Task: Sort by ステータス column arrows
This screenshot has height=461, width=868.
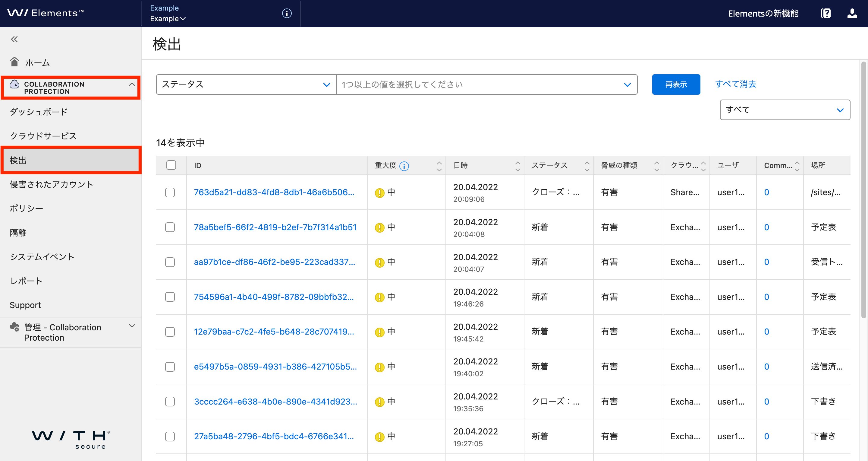Action: (x=587, y=166)
